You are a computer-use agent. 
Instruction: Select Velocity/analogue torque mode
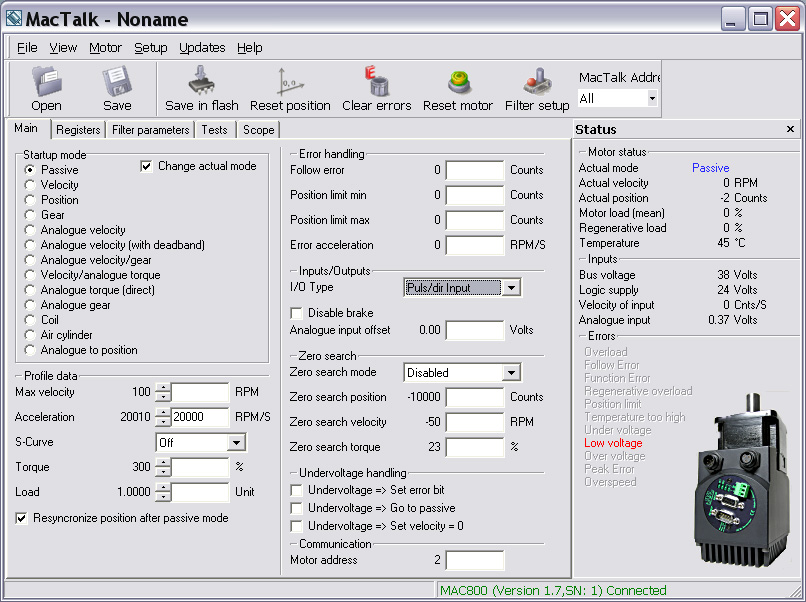[x=30, y=275]
